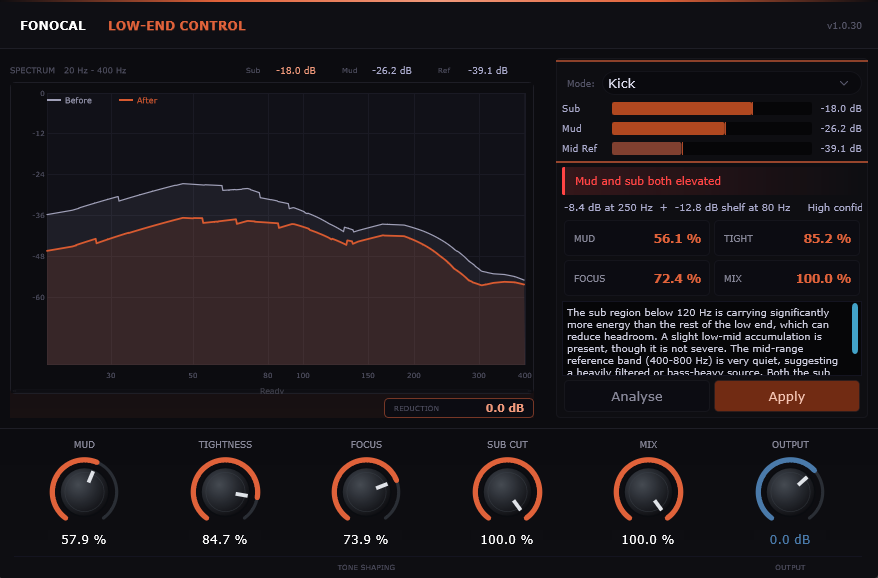Click the LOW-END CONTROL title

(x=177, y=26)
